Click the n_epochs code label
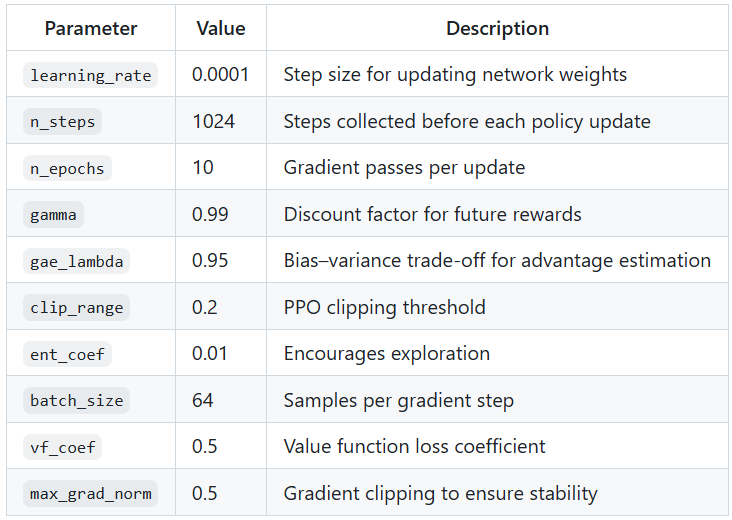 coord(67,168)
